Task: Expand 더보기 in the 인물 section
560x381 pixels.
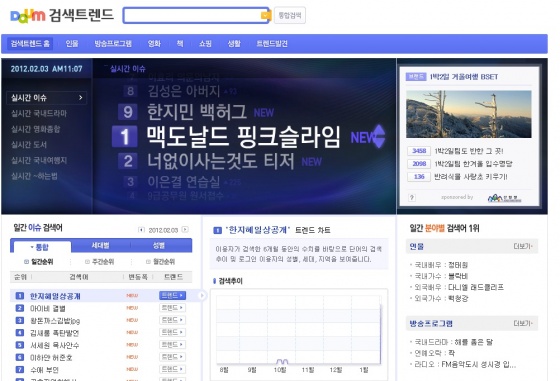Action: pyautogui.click(x=523, y=246)
